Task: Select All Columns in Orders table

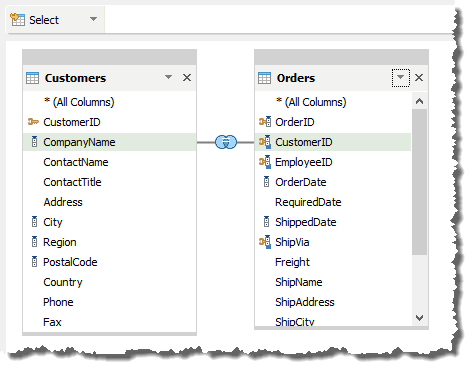Action: click(x=311, y=102)
